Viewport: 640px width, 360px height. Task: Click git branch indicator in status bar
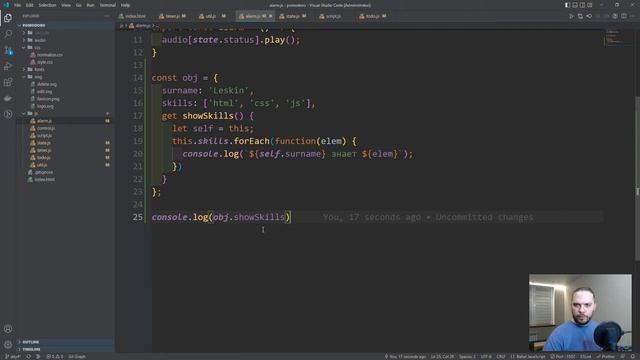13,357
